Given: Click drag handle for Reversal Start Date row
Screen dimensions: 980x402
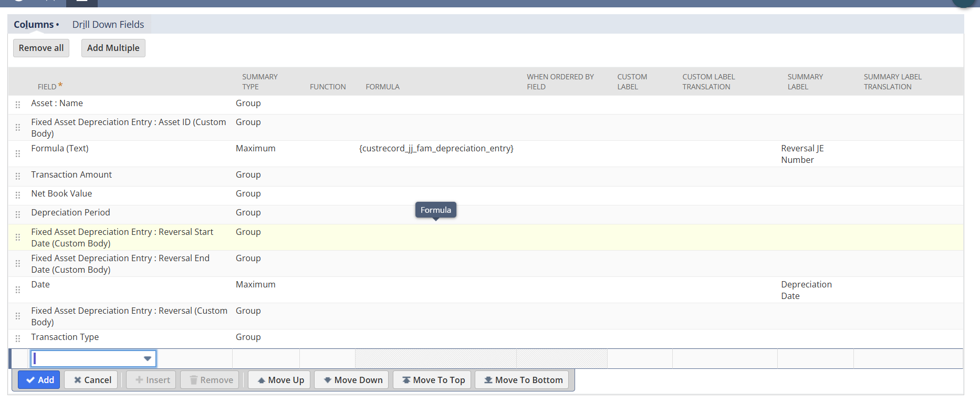Looking at the screenshot, I should coord(18,237).
